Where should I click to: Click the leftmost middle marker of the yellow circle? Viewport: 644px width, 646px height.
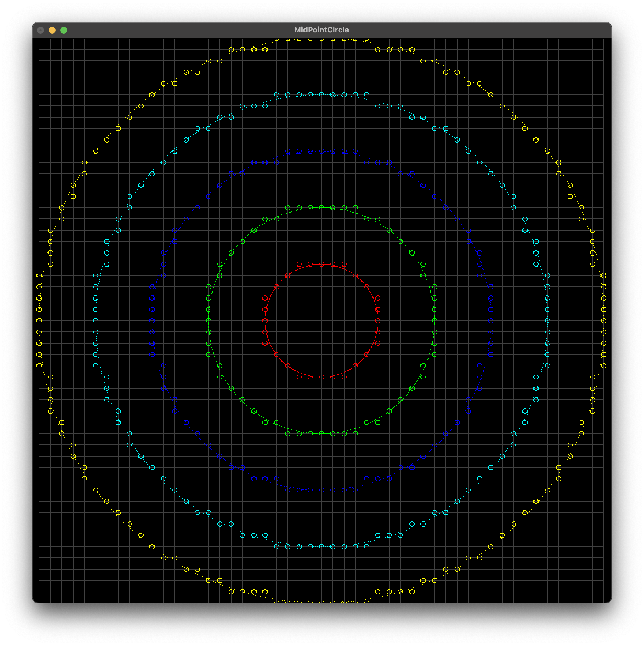39,321
